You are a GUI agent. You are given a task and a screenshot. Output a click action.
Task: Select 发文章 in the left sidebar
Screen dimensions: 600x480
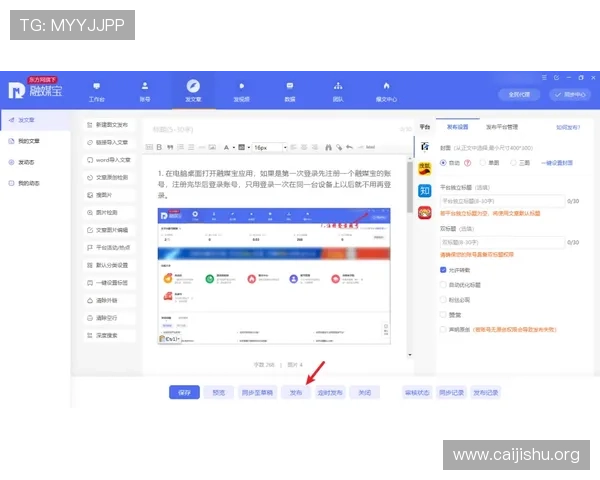(x=35, y=120)
